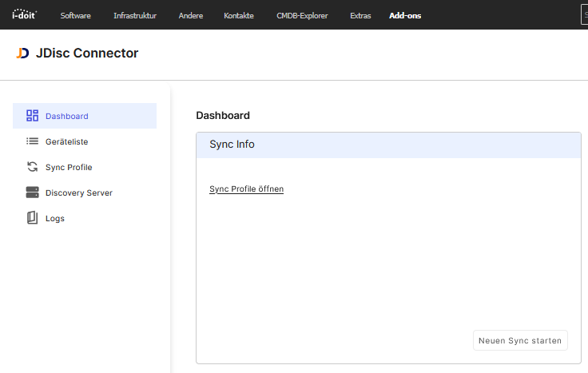Image resolution: width=588 pixels, height=373 pixels.
Task: Select the Dashboard grid icon in sidebar
Action: pyautogui.click(x=33, y=116)
